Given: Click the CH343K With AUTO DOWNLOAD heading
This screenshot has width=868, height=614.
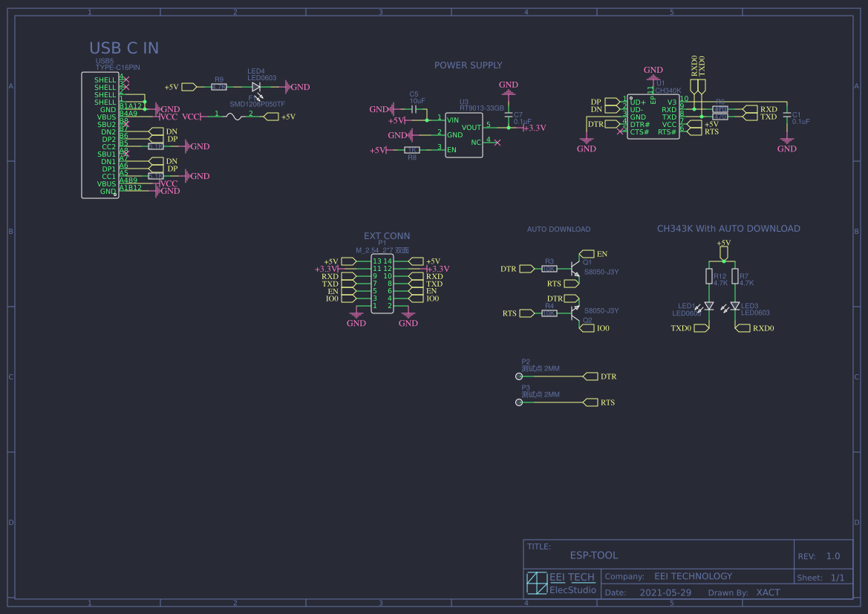Looking at the screenshot, I should (x=728, y=229).
